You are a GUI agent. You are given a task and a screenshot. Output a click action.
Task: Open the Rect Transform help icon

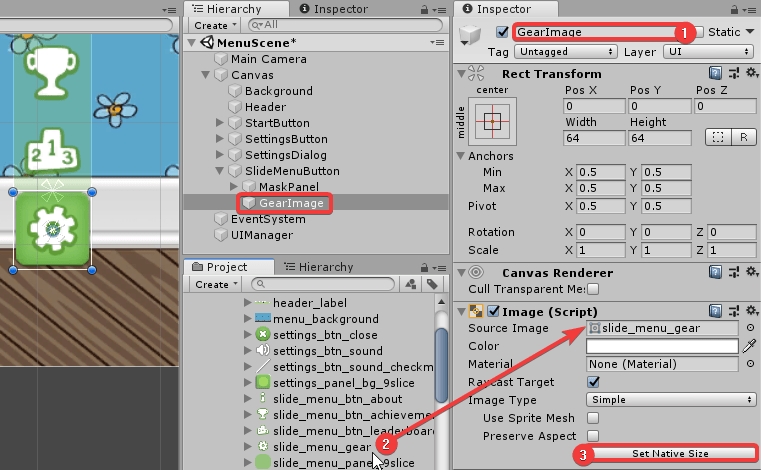pyautogui.click(x=716, y=73)
